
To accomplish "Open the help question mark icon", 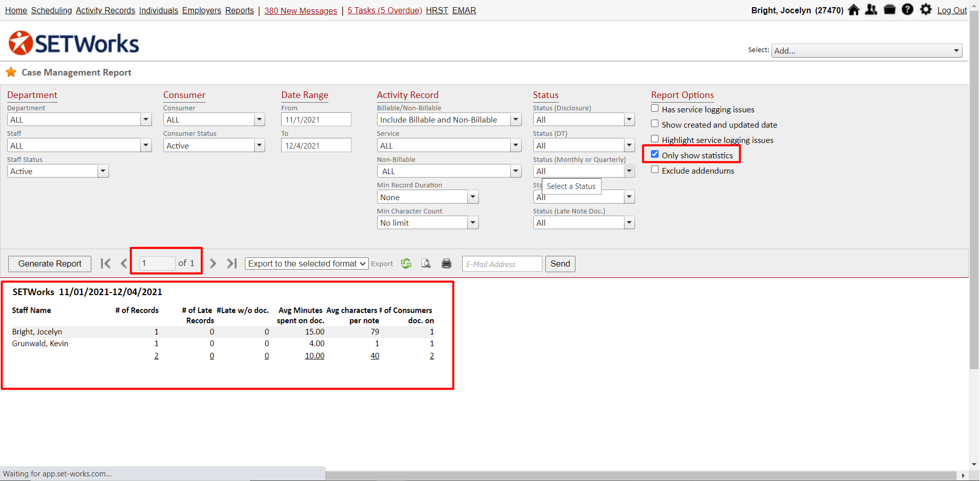I will pyautogui.click(x=908, y=10).
